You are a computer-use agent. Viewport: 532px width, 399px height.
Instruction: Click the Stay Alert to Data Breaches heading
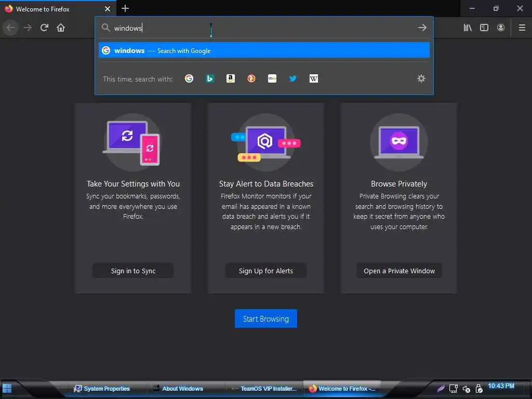pyautogui.click(x=266, y=183)
